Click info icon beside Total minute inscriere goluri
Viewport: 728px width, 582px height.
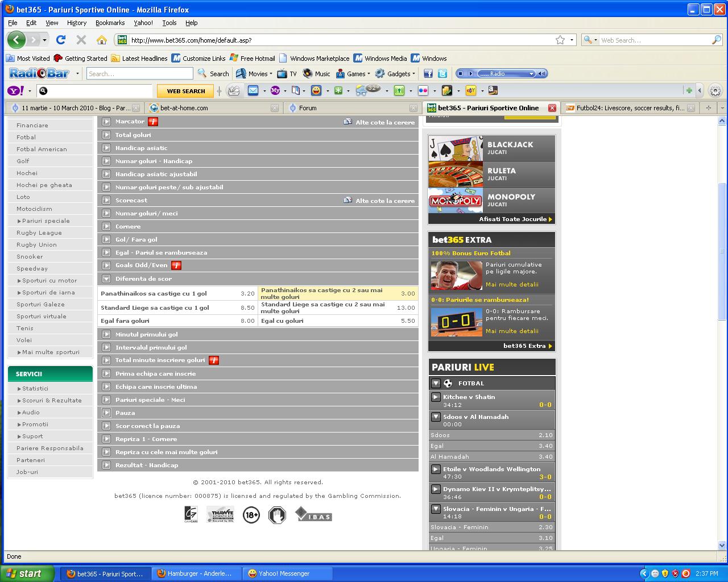click(x=214, y=360)
